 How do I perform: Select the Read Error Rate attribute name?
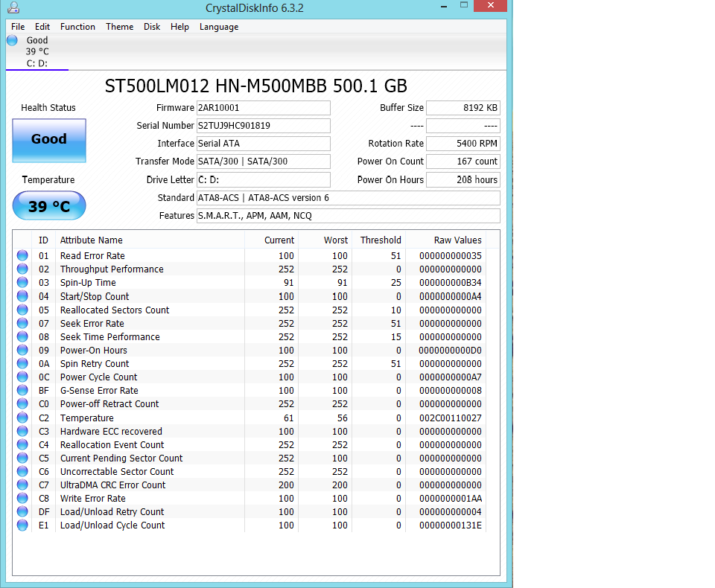[92, 256]
